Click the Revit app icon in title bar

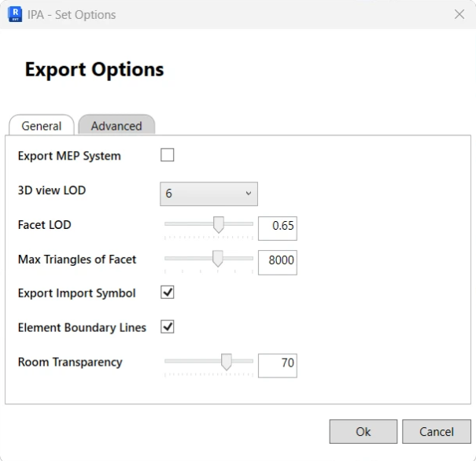pos(15,15)
